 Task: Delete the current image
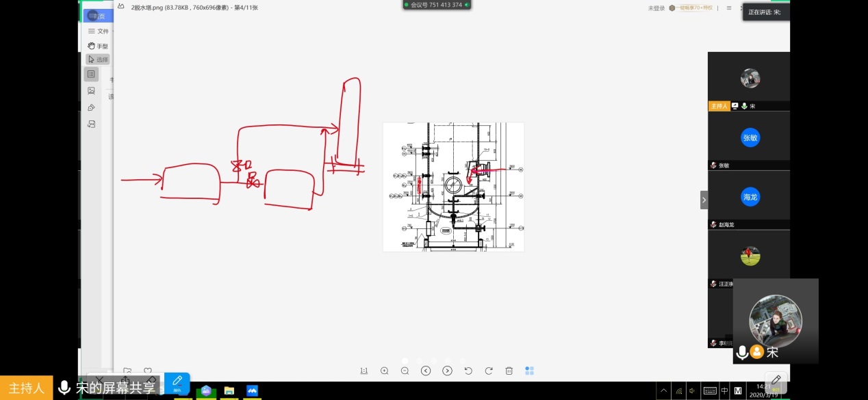pos(509,371)
